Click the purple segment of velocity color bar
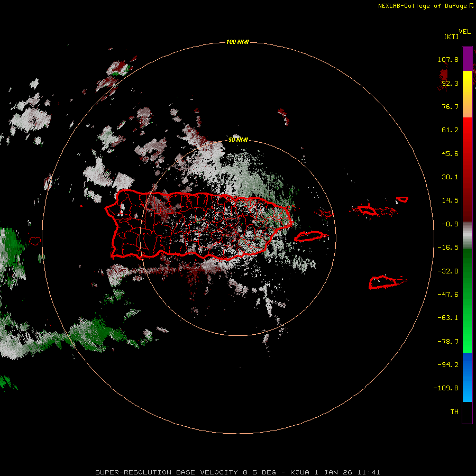The height and width of the screenshot is (476, 476). coord(467,59)
